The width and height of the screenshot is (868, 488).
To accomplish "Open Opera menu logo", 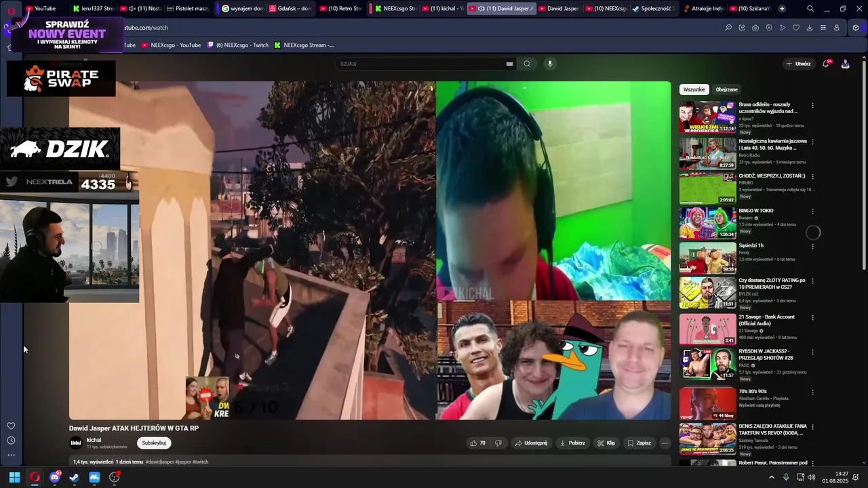I will (x=12, y=12).
